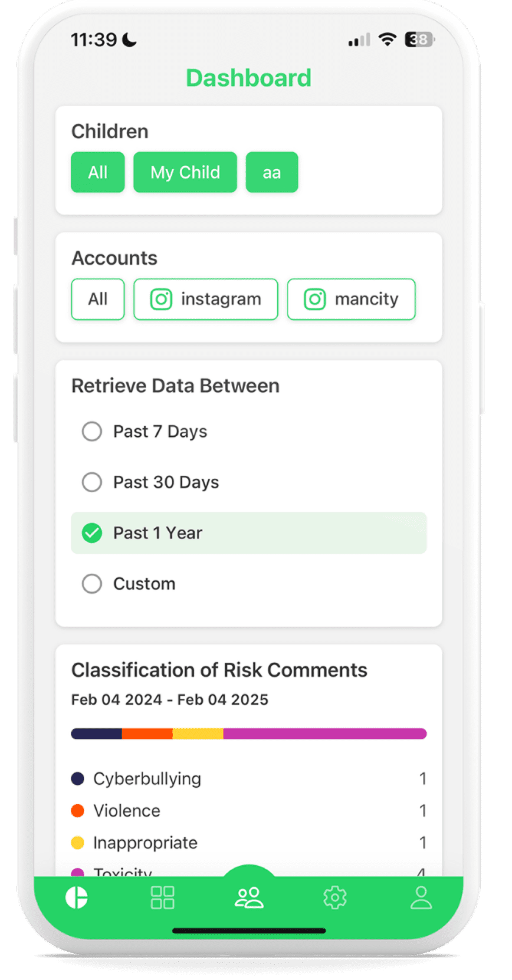Tap the Instagram logo on instagram account chip
The height and width of the screenshot is (980, 512).
point(161,300)
